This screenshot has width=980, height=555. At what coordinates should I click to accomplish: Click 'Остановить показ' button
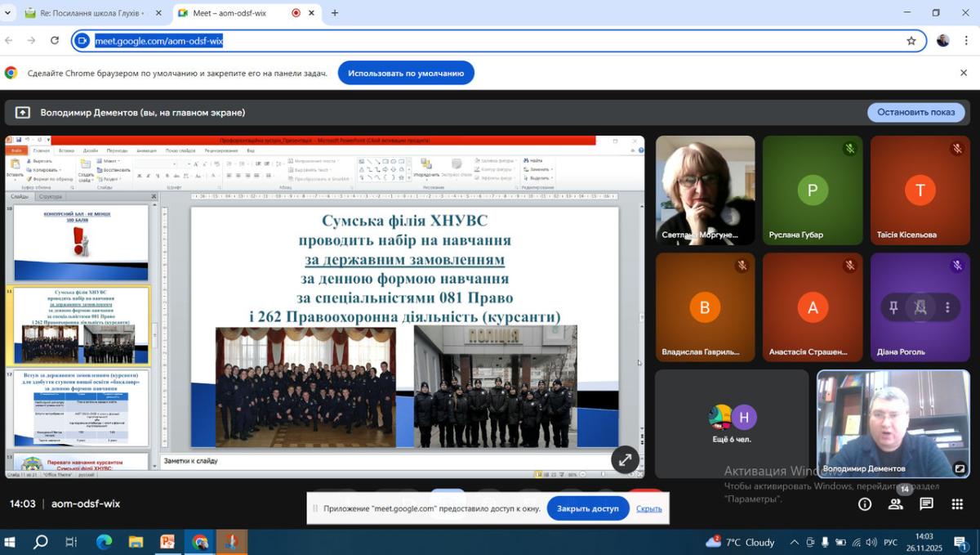tap(915, 112)
